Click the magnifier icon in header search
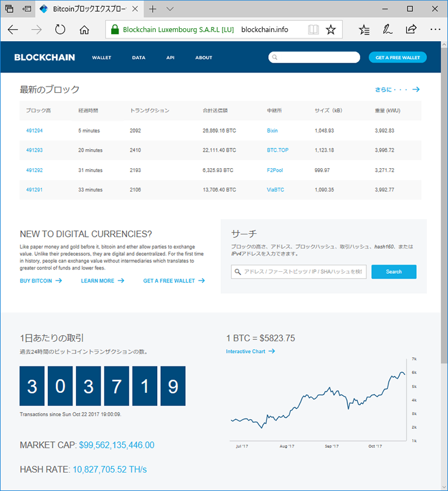This screenshot has height=491, width=448. (274, 57)
